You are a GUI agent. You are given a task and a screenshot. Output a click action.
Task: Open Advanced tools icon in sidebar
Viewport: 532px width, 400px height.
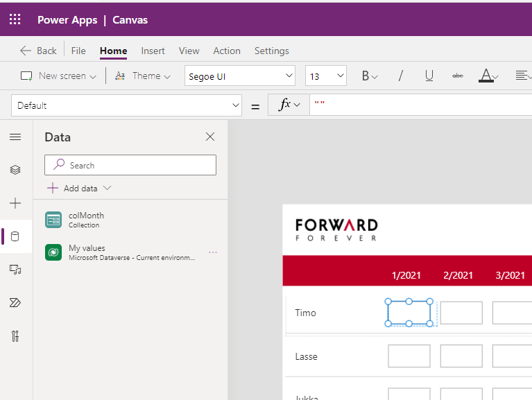pyautogui.click(x=15, y=336)
